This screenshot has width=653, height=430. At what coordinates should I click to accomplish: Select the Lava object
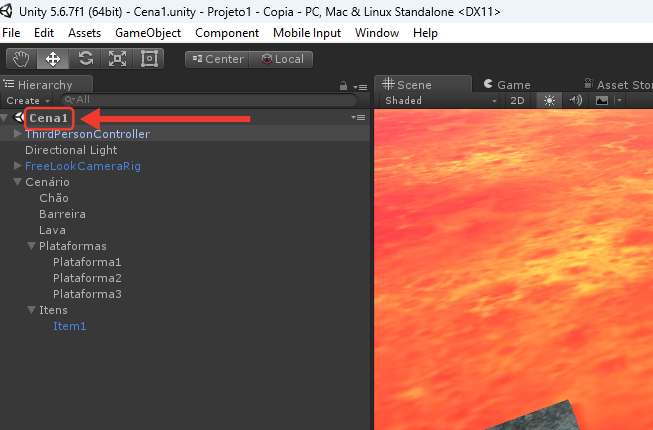[52, 230]
